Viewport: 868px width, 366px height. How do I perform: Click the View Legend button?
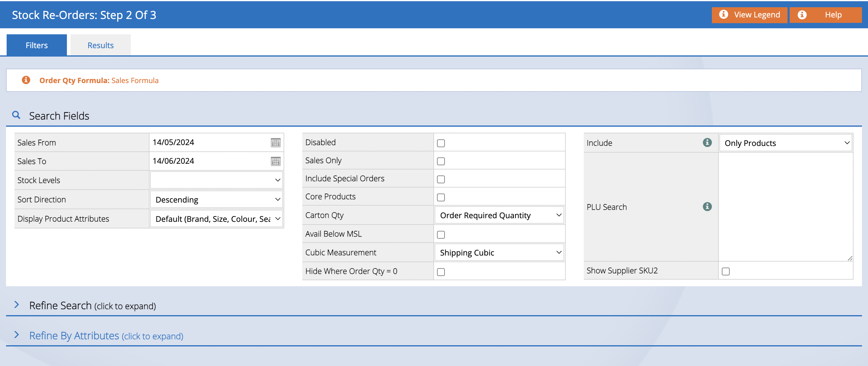point(749,15)
